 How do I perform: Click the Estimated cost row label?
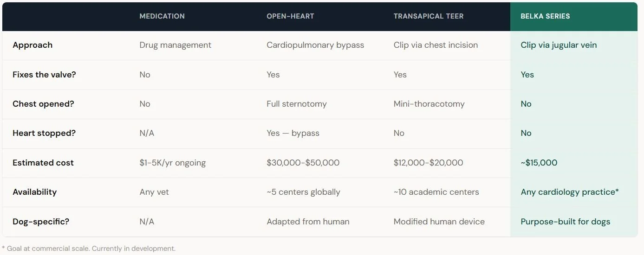(x=43, y=163)
